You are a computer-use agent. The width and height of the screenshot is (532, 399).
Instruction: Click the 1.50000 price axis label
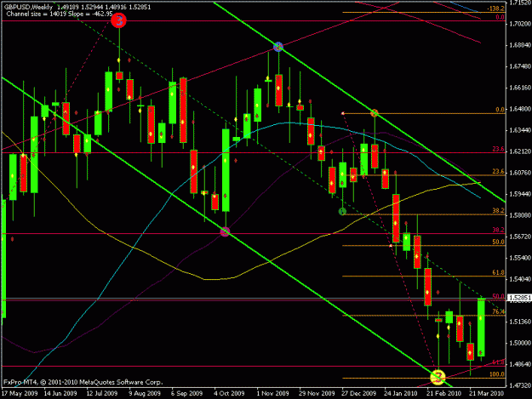click(x=520, y=343)
